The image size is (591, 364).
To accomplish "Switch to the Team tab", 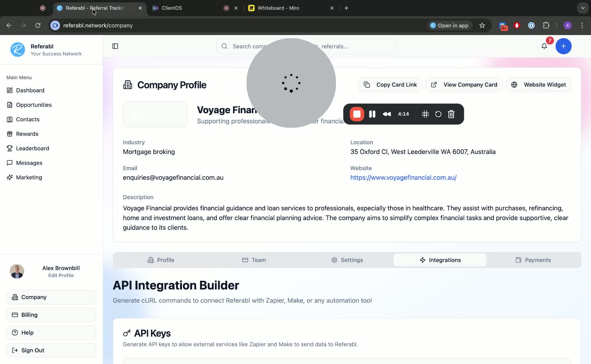I will pyautogui.click(x=254, y=260).
